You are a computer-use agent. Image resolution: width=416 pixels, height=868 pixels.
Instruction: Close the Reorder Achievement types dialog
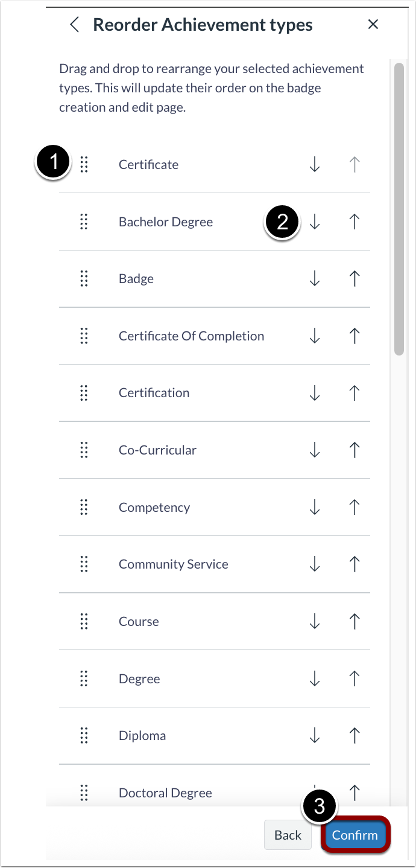[x=373, y=24]
